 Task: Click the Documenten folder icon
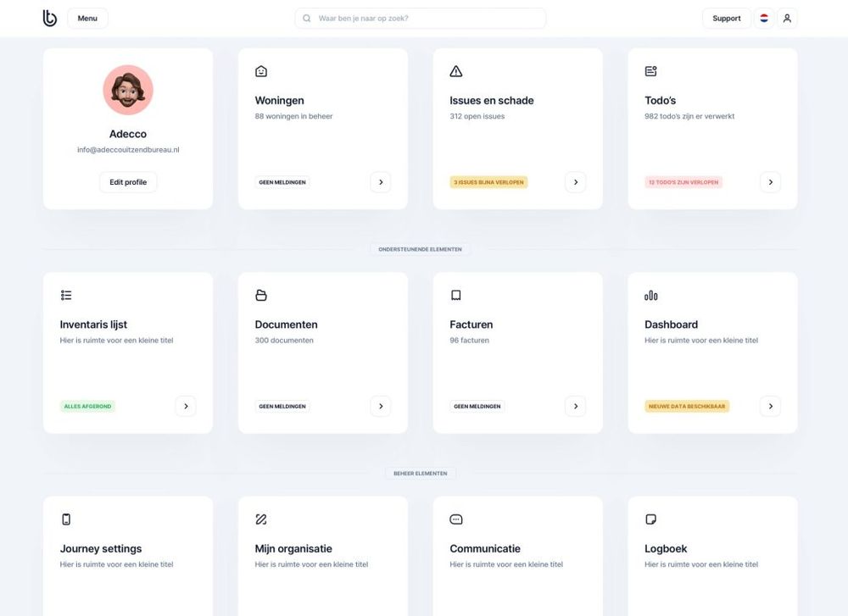261,295
